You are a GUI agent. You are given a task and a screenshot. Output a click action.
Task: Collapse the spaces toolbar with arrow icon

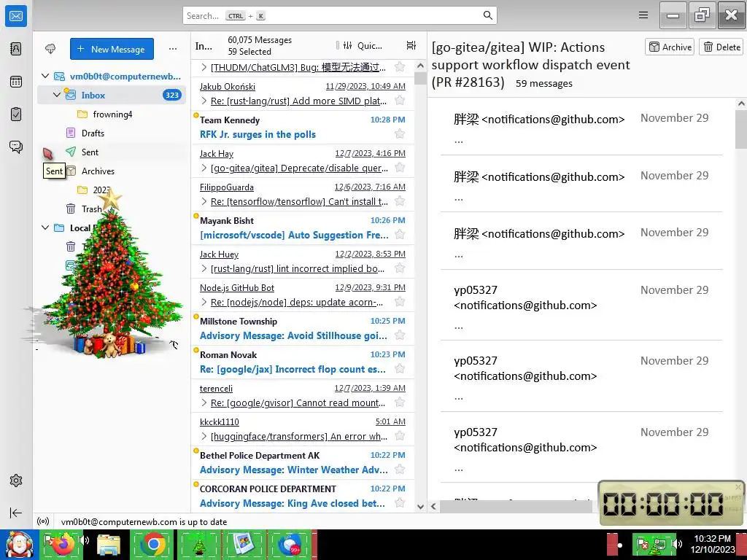click(x=16, y=513)
